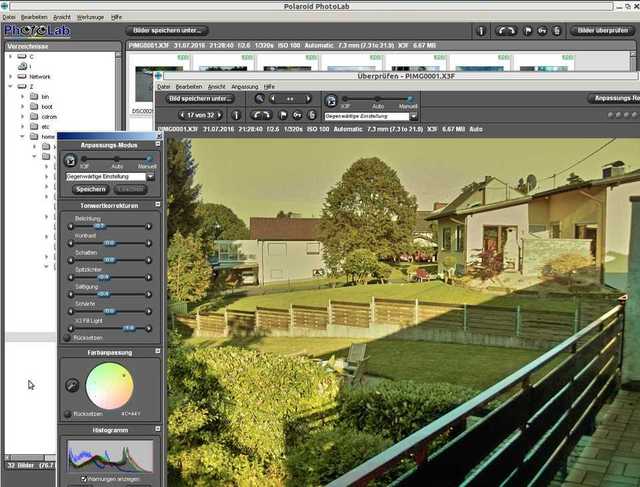The height and width of the screenshot is (487, 640).
Task: Click the trash delete icon in main toolbar
Action: [x=558, y=31]
